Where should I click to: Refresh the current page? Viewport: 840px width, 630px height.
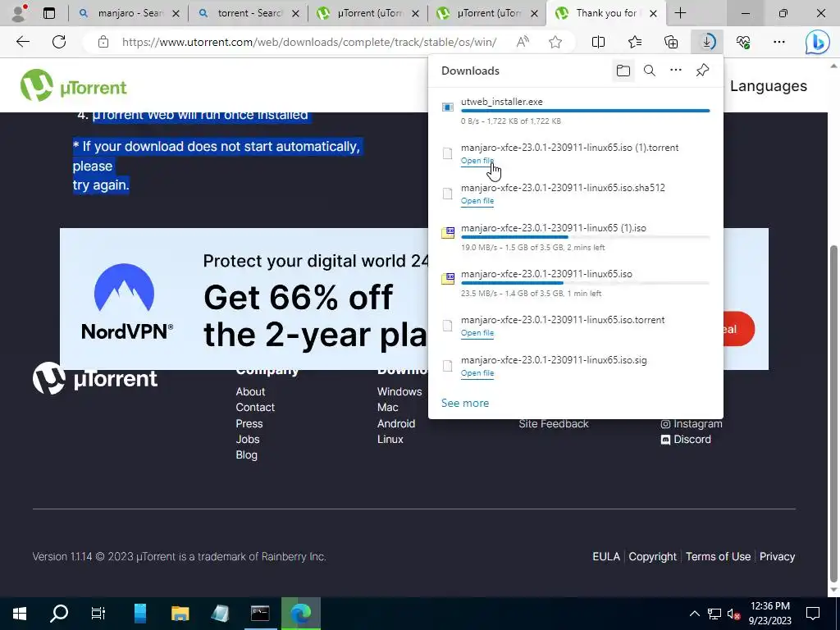tap(59, 42)
